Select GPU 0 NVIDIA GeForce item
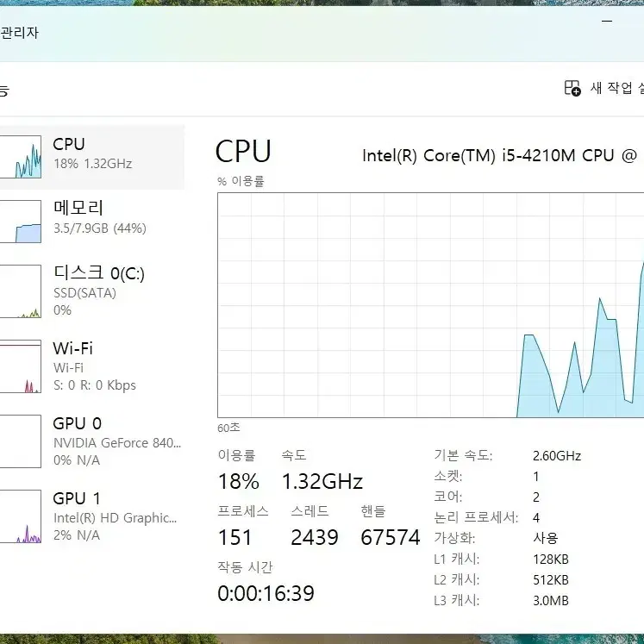 (92, 441)
